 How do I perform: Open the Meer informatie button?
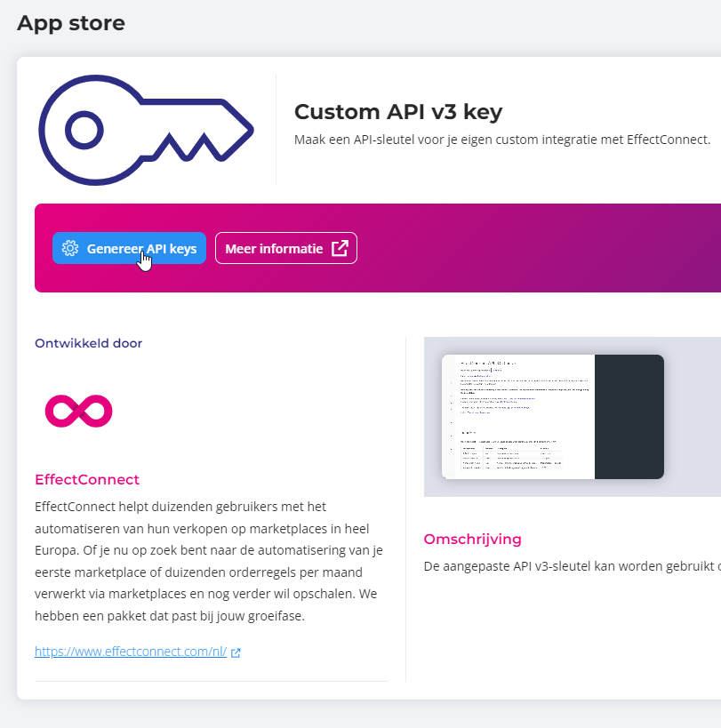286,248
